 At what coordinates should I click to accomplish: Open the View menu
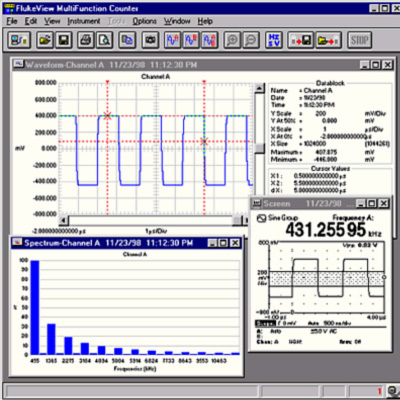point(52,21)
